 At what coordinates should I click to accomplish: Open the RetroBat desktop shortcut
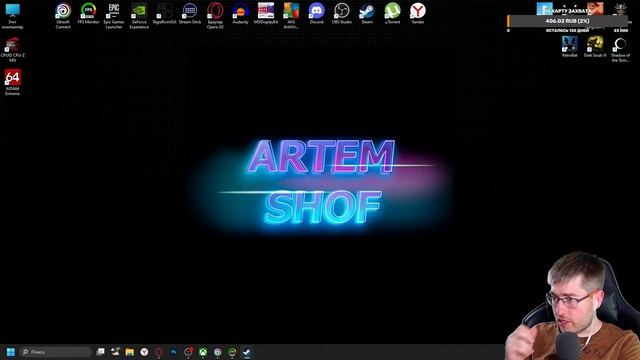[569, 47]
